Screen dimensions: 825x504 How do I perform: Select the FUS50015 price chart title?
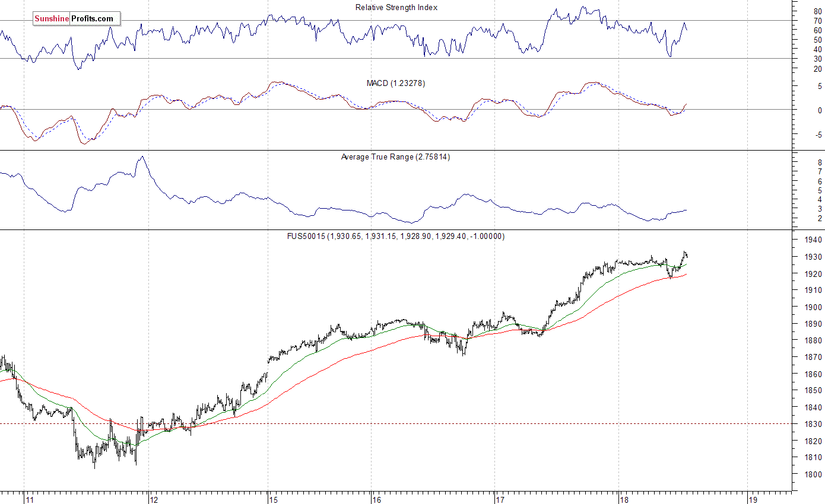396,237
